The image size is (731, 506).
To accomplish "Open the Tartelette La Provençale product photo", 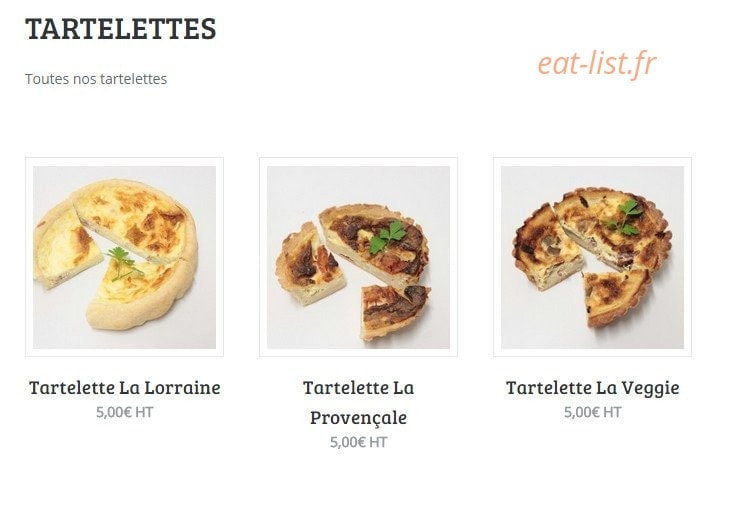I will click(x=358, y=257).
